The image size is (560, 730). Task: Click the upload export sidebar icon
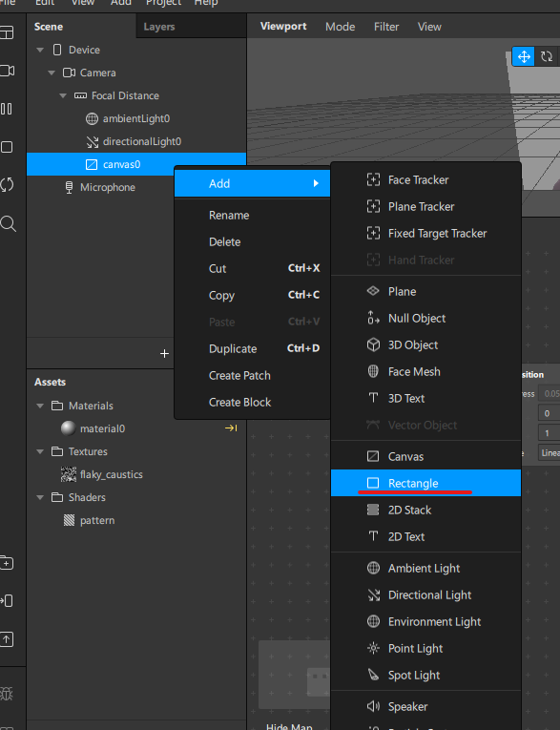(x=7, y=639)
